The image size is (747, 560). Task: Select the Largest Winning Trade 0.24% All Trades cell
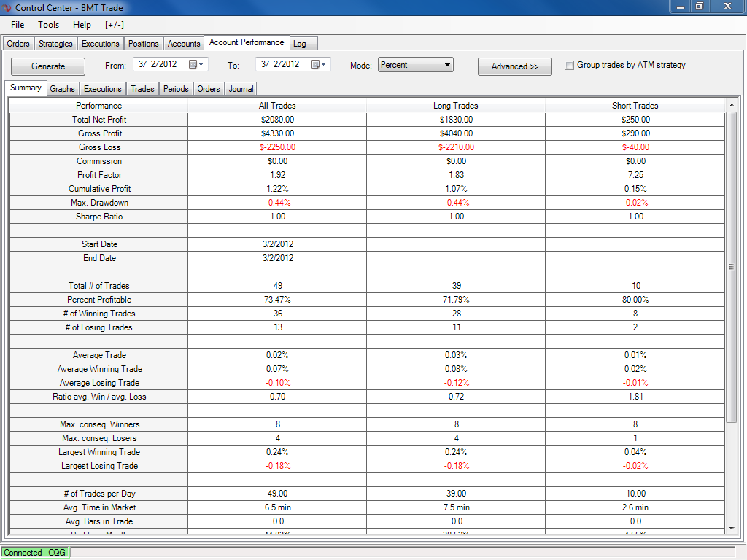point(277,452)
